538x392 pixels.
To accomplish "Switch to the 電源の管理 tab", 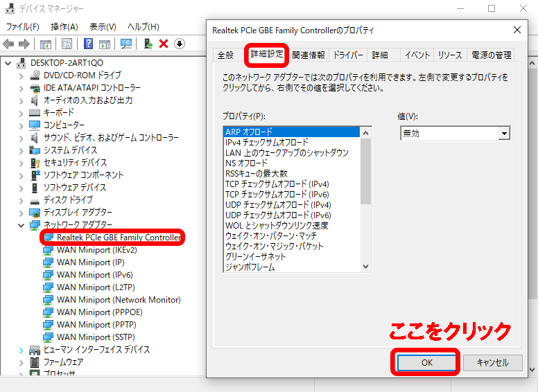I will coord(492,55).
